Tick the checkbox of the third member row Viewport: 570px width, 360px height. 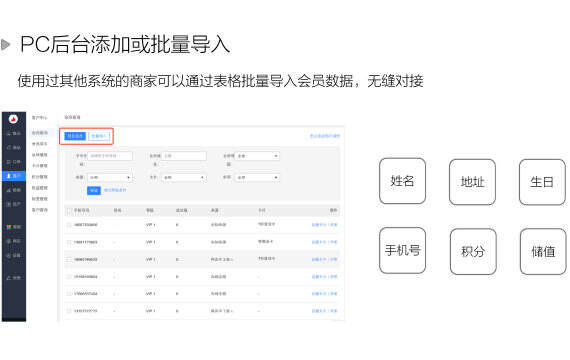pos(69,259)
